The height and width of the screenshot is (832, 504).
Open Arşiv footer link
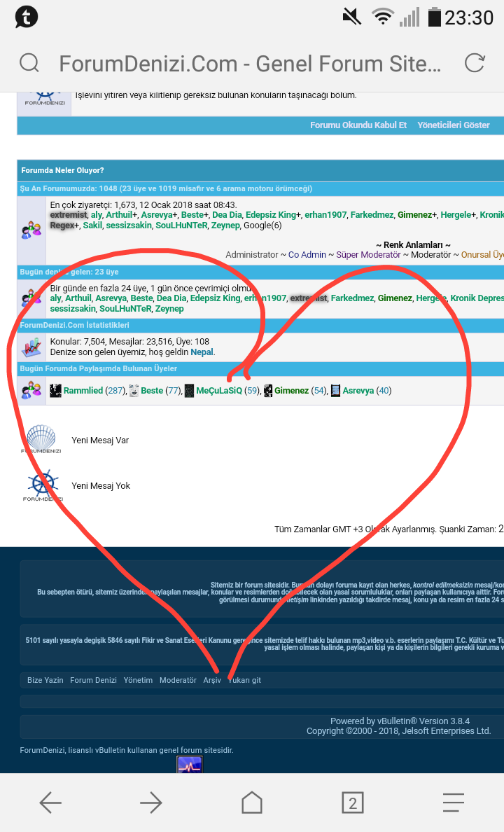pos(212,680)
